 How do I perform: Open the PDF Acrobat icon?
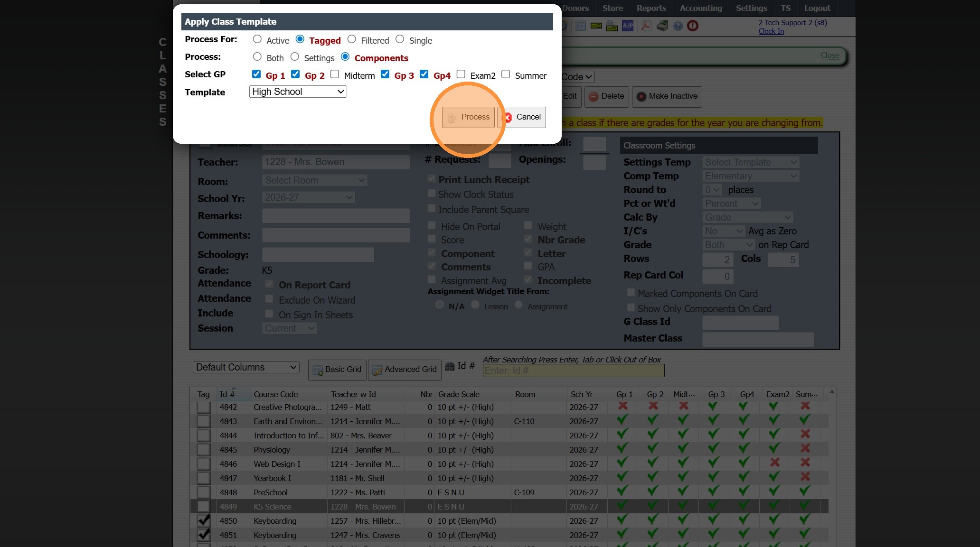click(646, 26)
